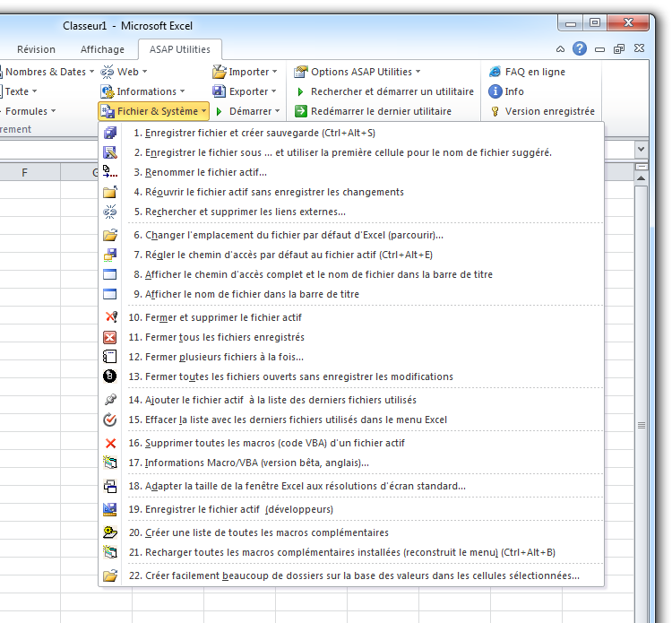Click the save-and-backup icon for item 1

coord(110,133)
